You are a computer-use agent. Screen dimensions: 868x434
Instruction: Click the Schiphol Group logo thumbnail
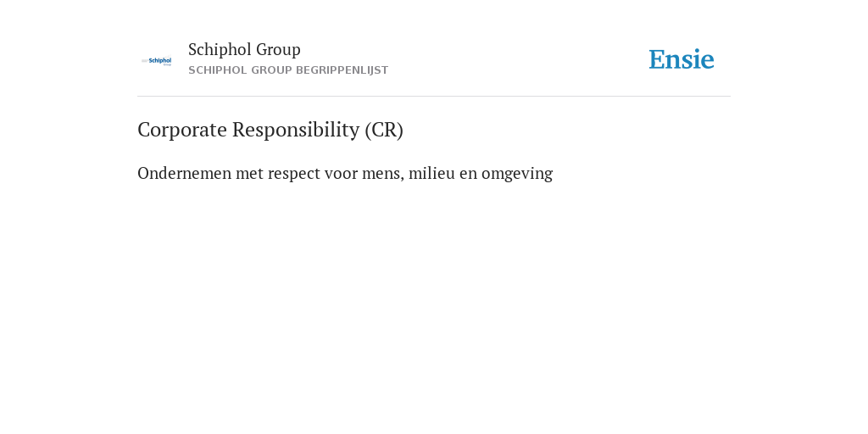(156, 61)
